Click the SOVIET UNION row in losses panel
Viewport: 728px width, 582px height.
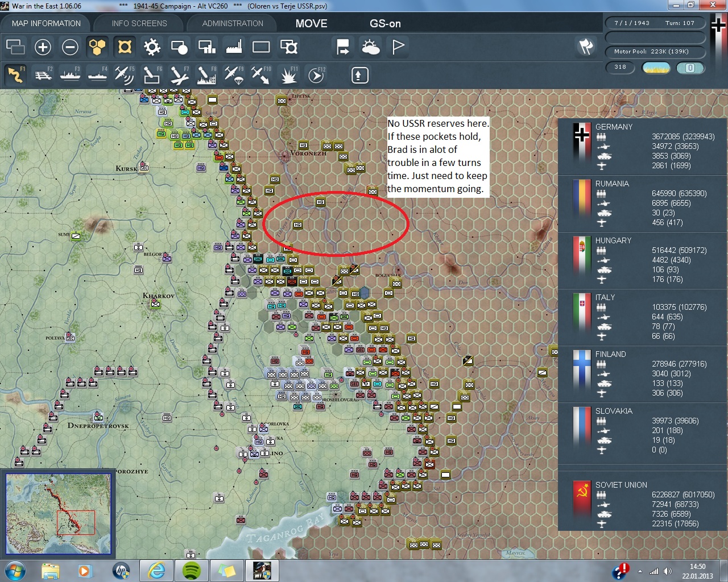(x=644, y=504)
